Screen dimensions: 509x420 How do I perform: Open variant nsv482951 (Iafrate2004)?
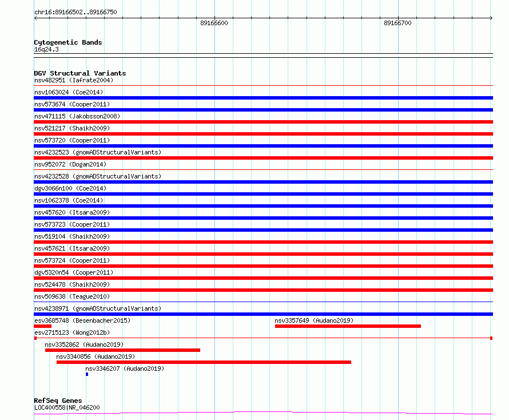(74, 80)
